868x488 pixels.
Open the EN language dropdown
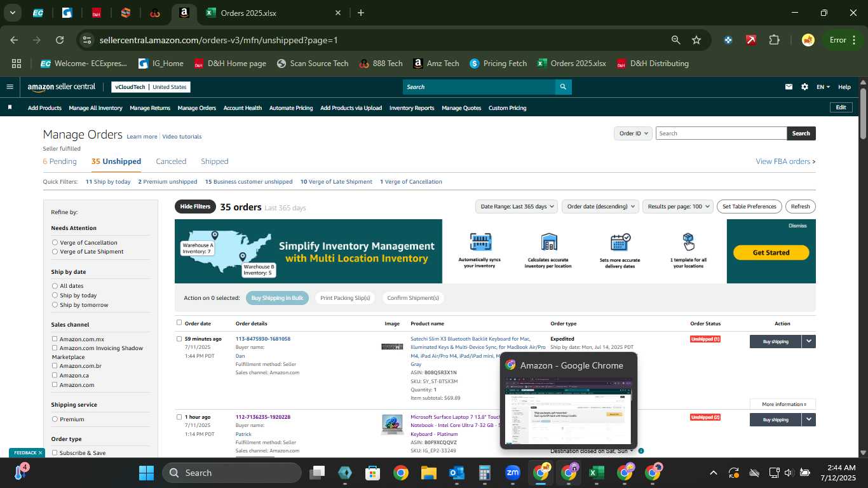coord(823,87)
